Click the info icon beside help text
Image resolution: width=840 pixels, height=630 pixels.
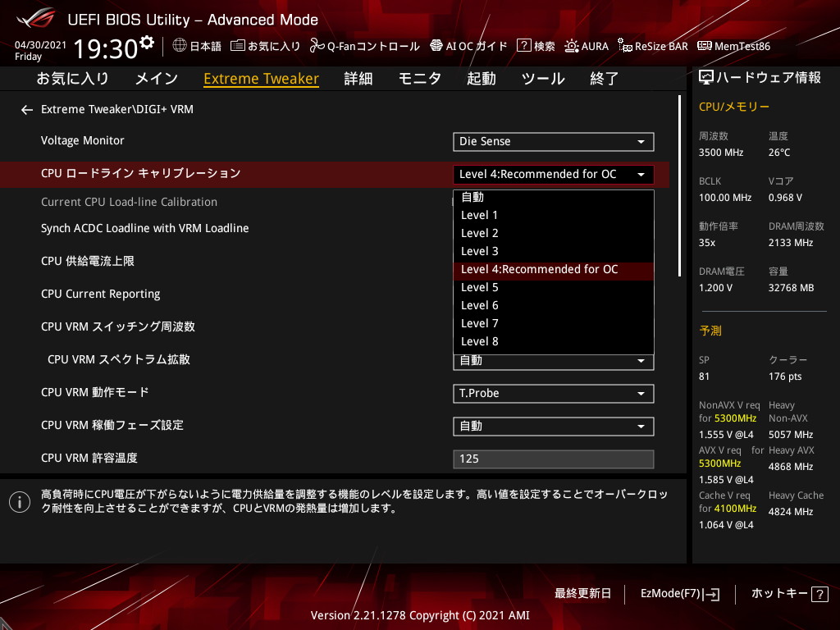(20, 502)
